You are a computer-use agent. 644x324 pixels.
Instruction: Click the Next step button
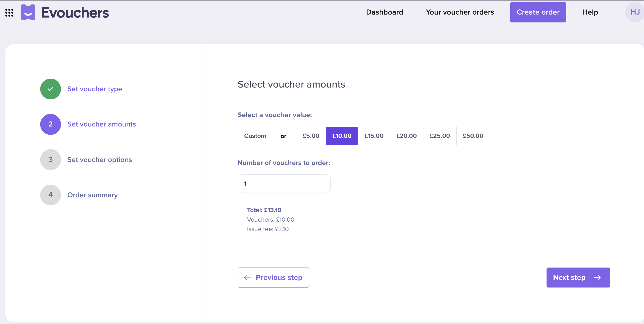point(578,278)
